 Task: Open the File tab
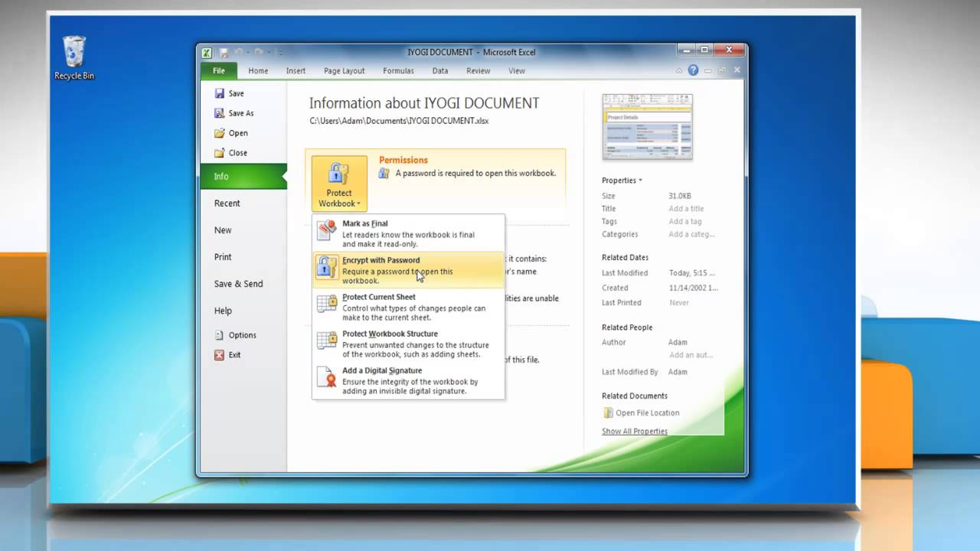219,70
